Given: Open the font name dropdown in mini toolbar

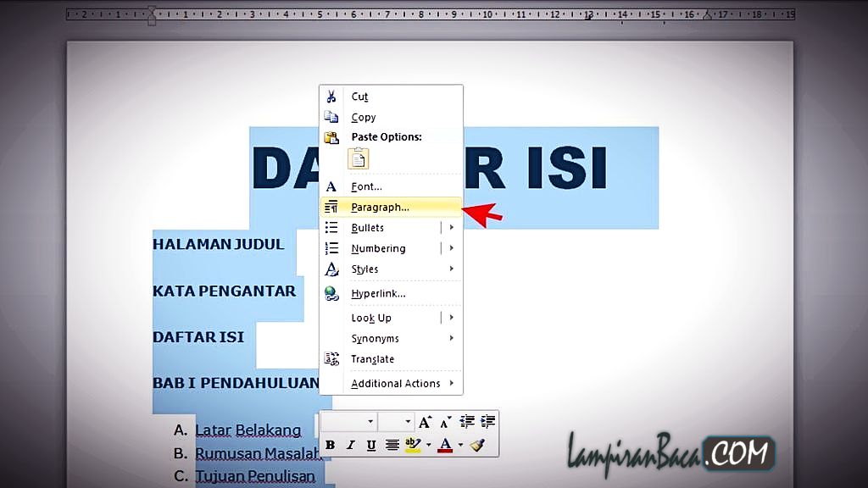Looking at the screenshot, I should point(370,422).
